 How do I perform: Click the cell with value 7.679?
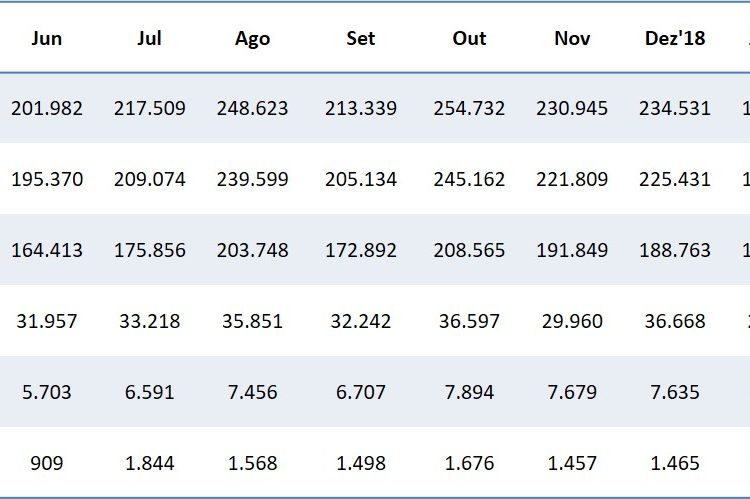572,392
